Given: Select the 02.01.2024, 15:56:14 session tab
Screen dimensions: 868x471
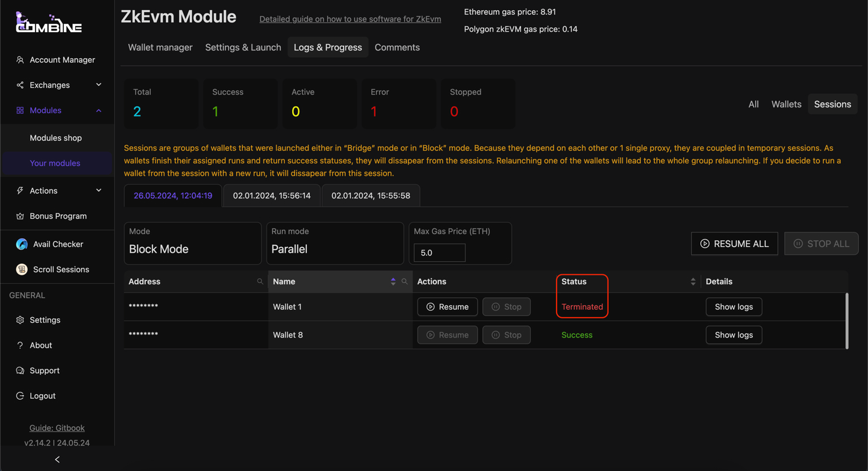Looking at the screenshot, I should coord(272,196).
